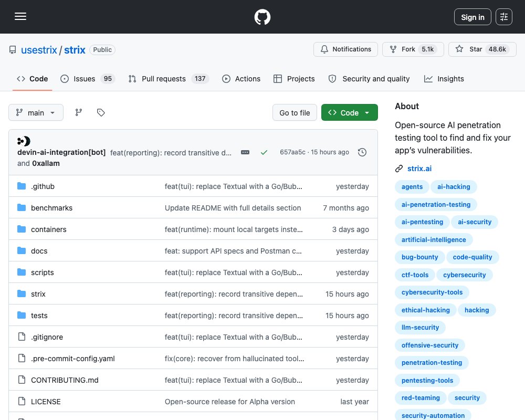Go to the Actions tab
Screen dimensions: 525x420
pos(241,79)
